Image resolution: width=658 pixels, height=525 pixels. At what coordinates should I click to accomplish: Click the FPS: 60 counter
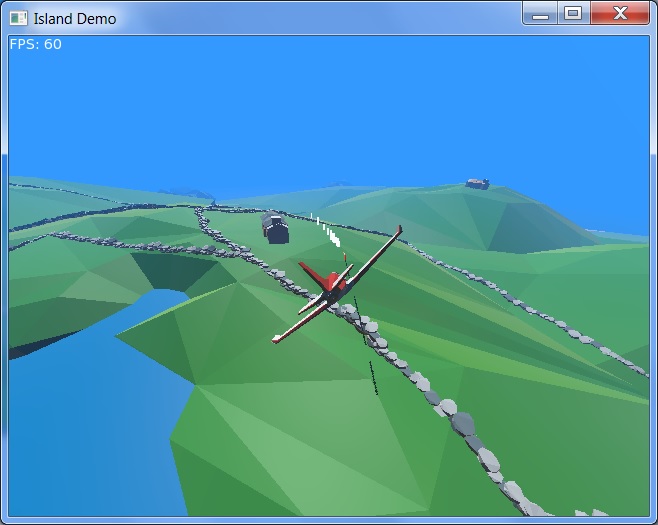pos(35,44)
